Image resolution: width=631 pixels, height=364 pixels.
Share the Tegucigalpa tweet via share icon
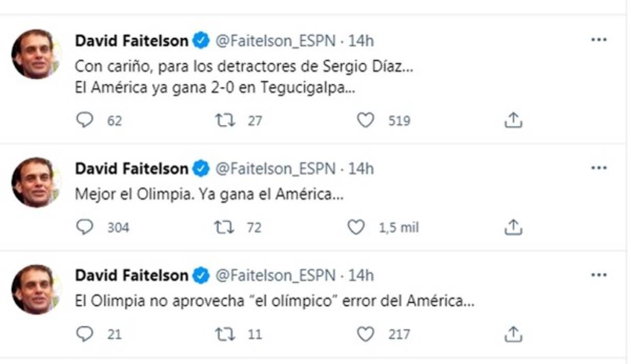click(x=513, y=121)
